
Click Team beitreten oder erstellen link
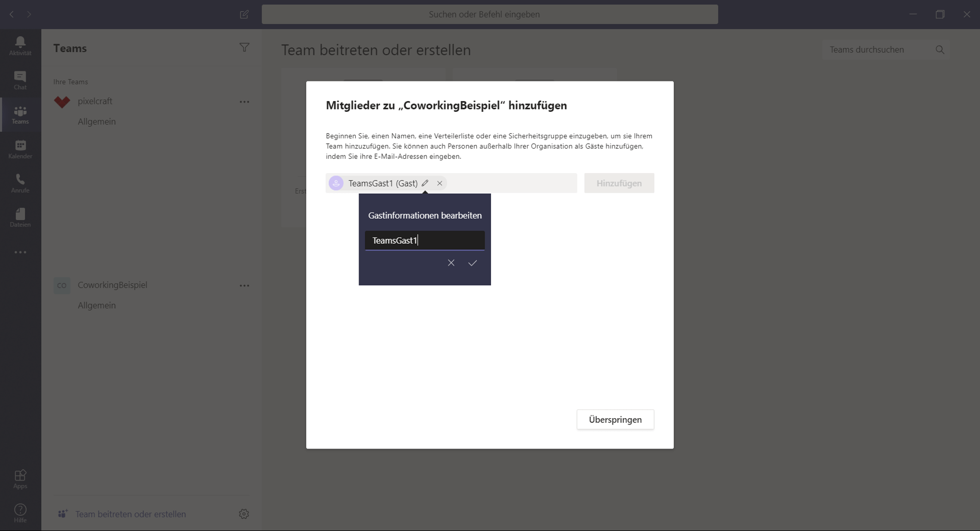[130, 514]
